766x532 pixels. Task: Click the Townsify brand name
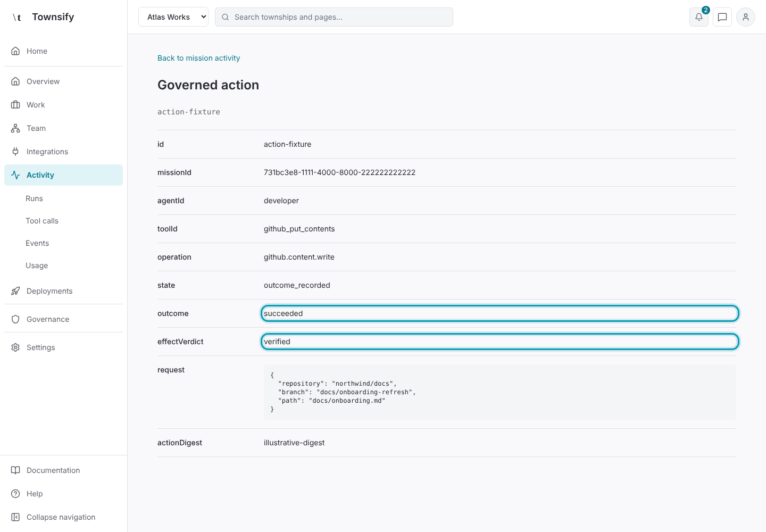(x=53, y=17)
